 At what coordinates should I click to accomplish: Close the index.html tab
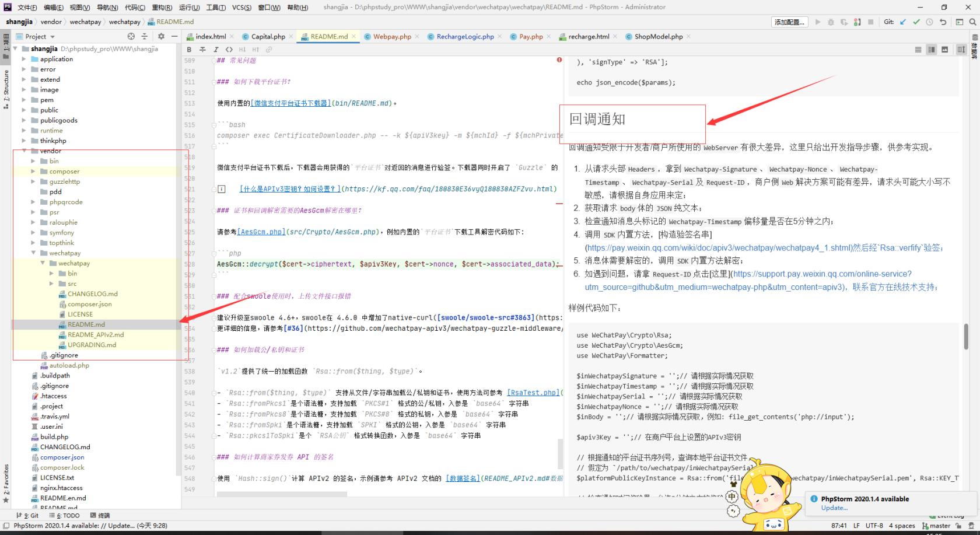pos(232,36)
